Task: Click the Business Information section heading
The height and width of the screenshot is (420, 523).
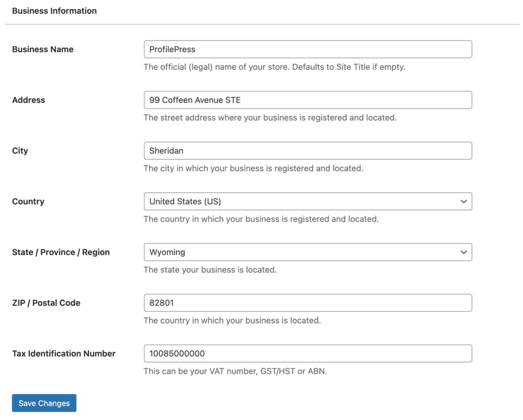Action: [54, 11]
